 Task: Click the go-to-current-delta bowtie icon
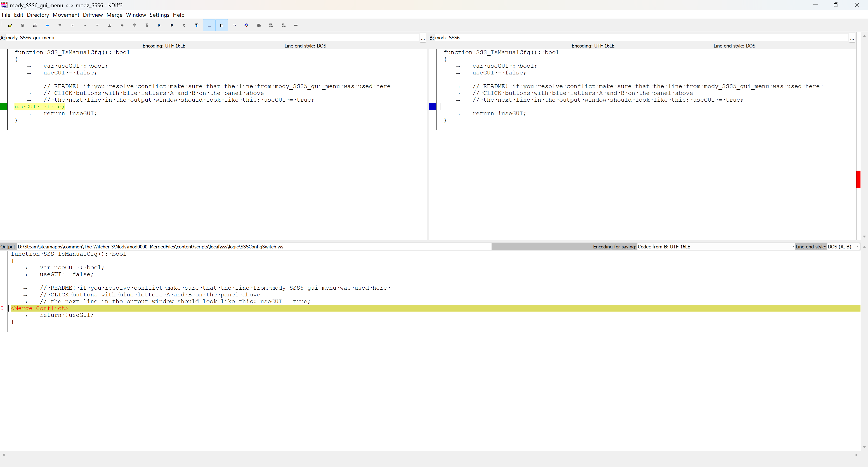coord(47,25)
